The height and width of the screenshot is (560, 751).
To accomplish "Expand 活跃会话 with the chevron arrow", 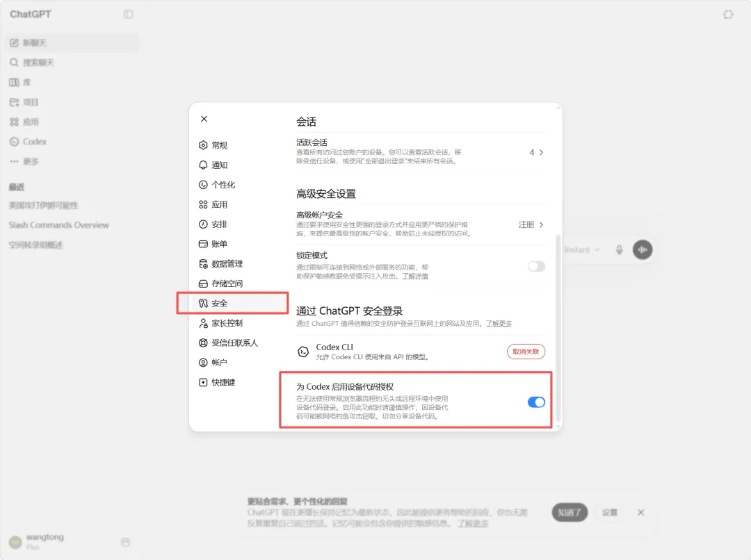I will click(x=541, y=152).
